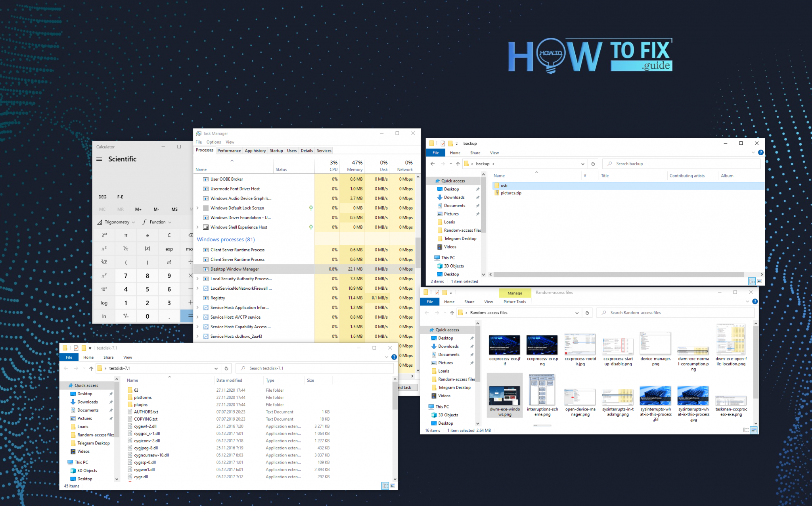Toggle F-E notation on the Calculator

tap(120, 196)
